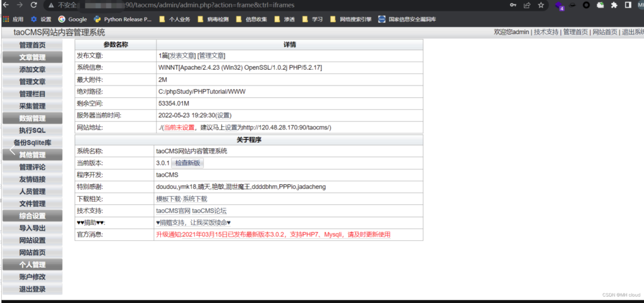The image size is (644, 303).
Task: Click the browser back arrow
Action: click(x=6, y=5)
